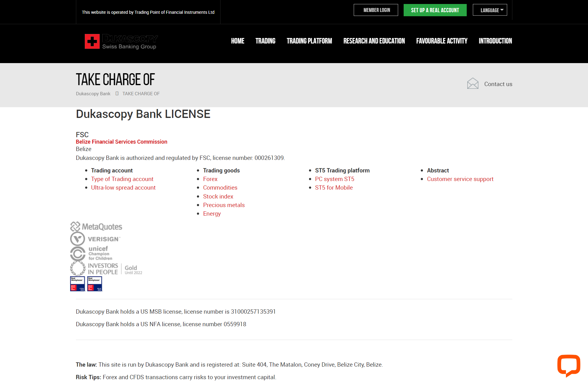588x385 pixels.
Task: Open PC system ST5 link
Action: [x=335, y=179]
